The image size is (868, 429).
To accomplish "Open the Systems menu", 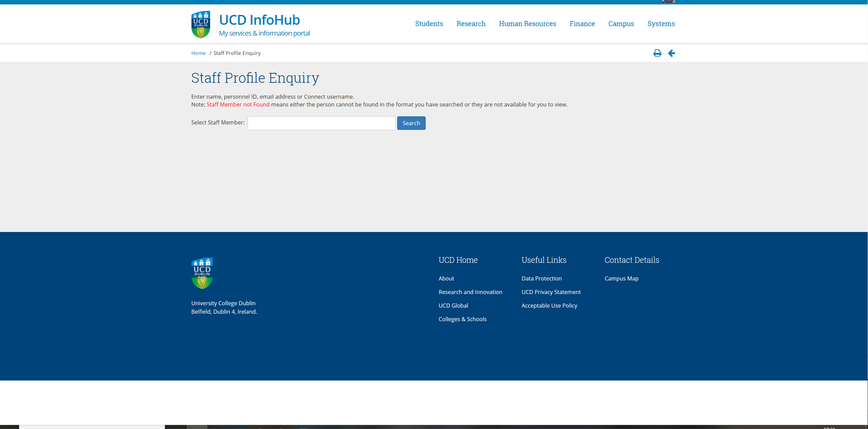I will [x=661, y=24].
